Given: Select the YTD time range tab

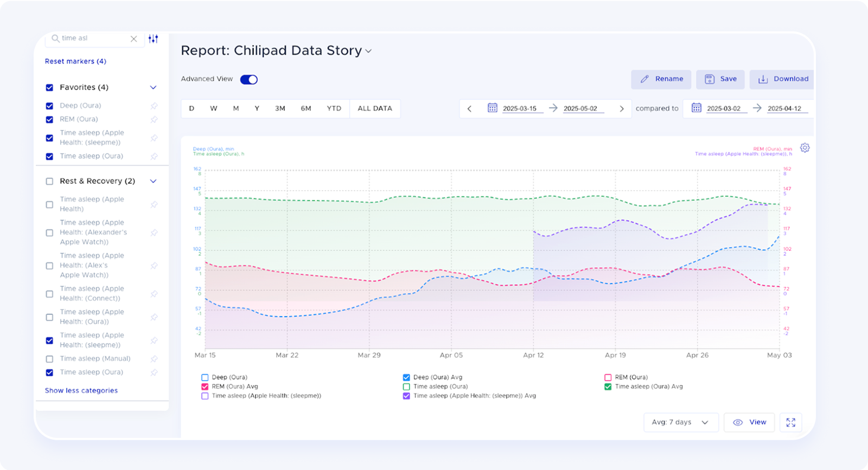Looking at the screenshot, I should [334, 108].
